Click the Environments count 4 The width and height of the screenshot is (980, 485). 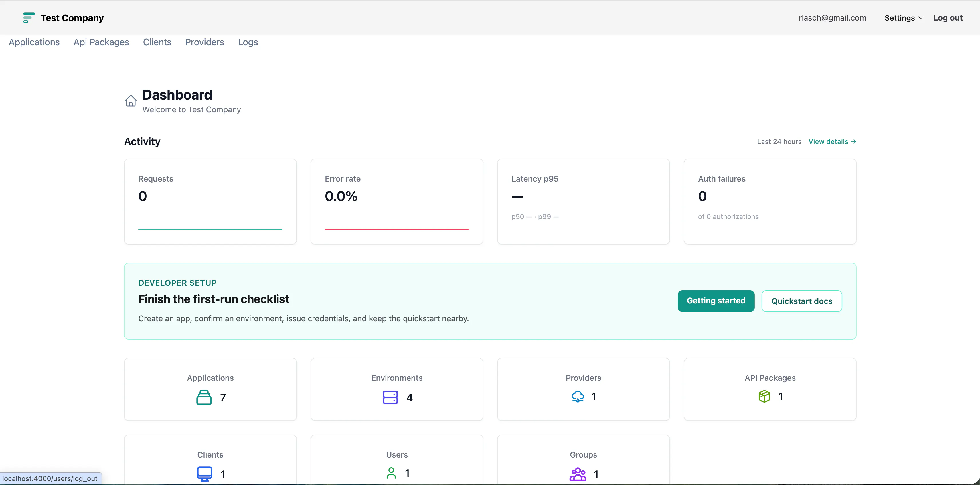[x=409, y=397]
